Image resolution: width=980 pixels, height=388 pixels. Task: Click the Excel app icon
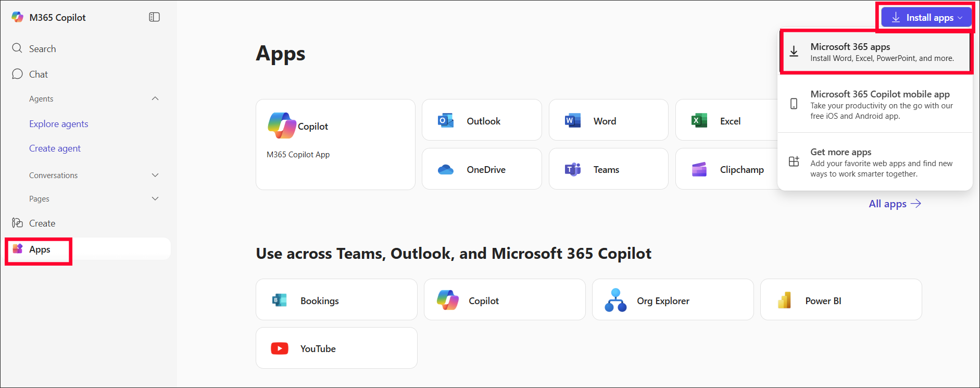tap(699, 121)
